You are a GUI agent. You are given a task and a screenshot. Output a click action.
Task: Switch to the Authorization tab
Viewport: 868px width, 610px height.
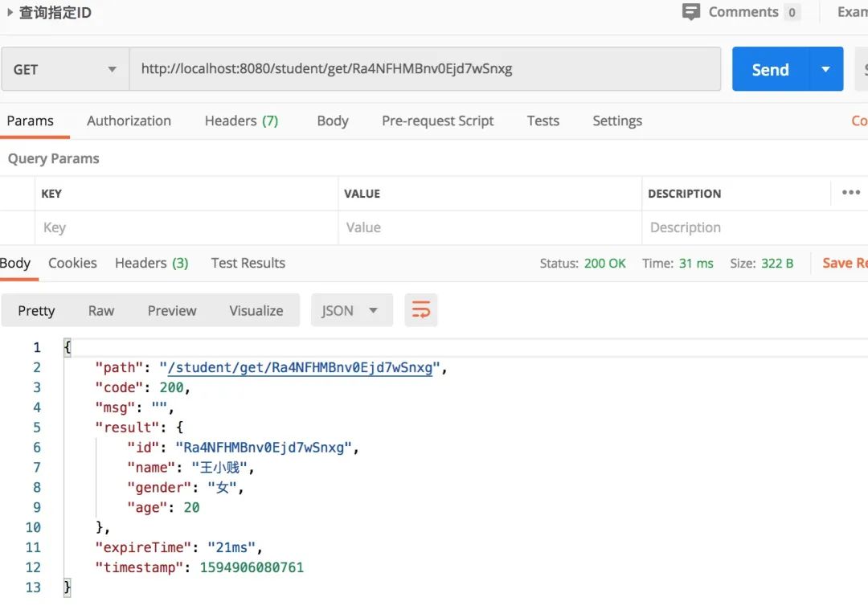click(129, 121)
